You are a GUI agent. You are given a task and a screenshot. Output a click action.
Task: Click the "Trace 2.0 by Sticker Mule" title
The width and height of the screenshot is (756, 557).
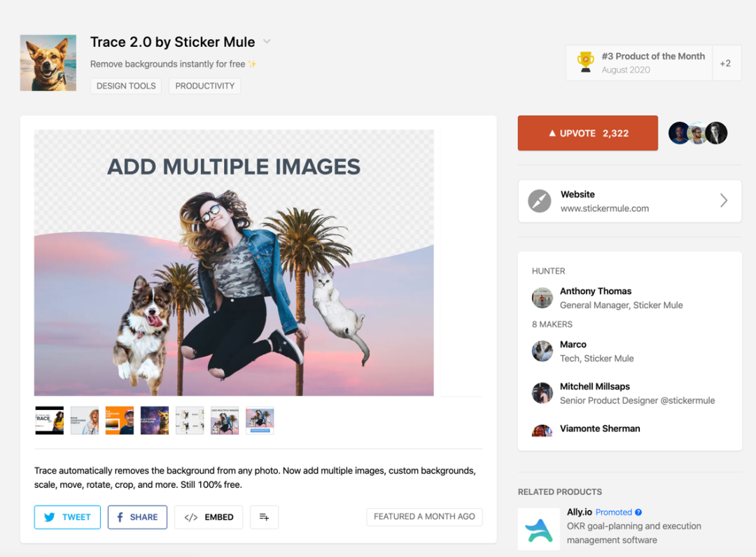click(x=173, y=42)
